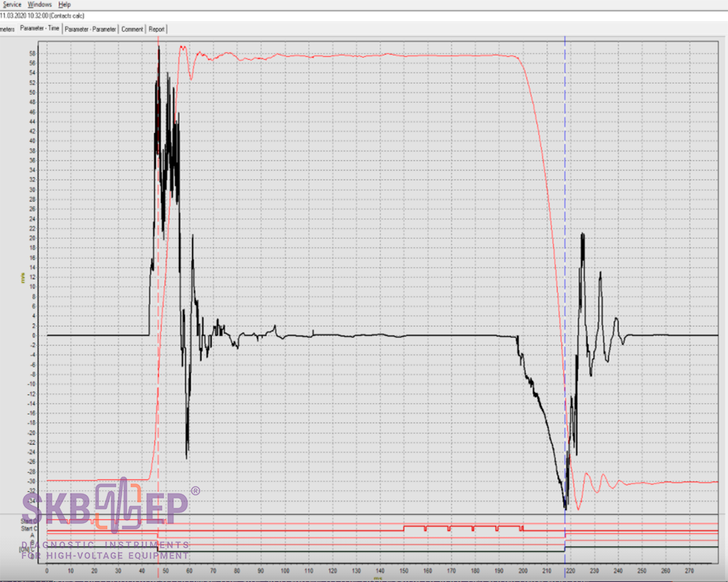Select the Parameter - Time tab
This screenshot has height=582, width=728.
click(x=40, y=29)
